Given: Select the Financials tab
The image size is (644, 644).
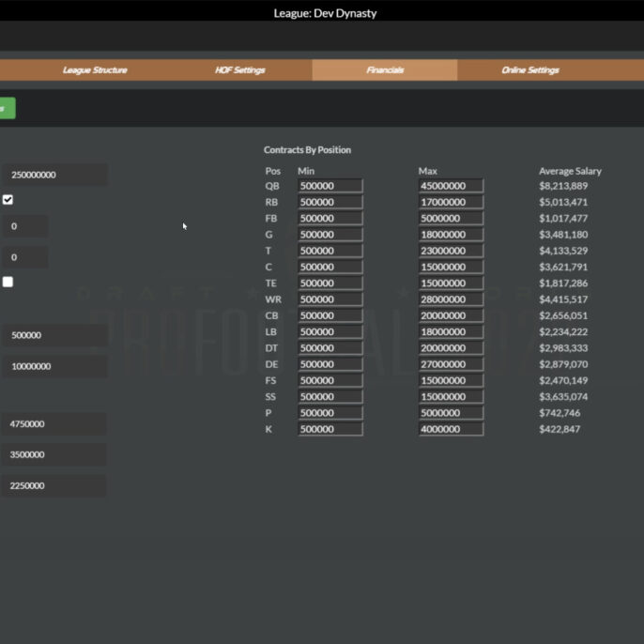Looking at the screenshot, I should pos(385,70).
